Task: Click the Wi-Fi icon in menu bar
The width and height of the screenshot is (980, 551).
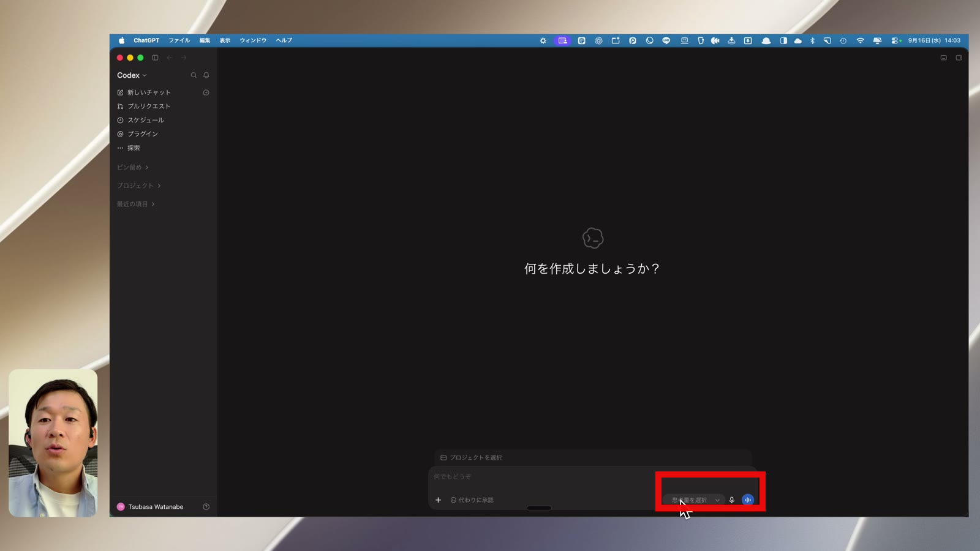Action: pos(861,40)
